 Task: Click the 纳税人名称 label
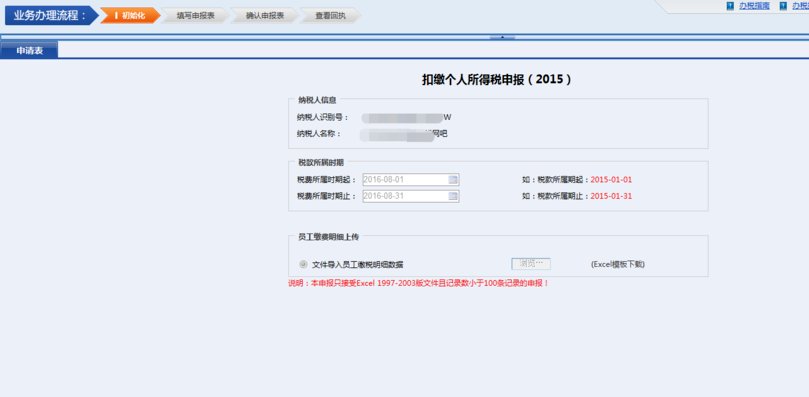[318, 133]
